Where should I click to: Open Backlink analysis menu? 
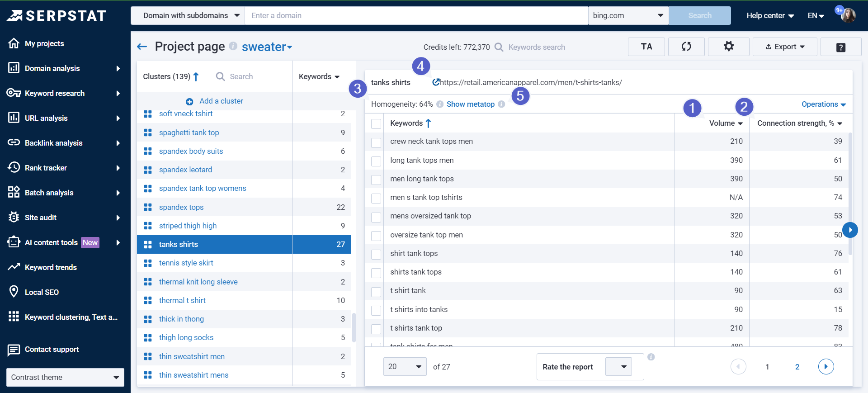(x=64, y=143)
